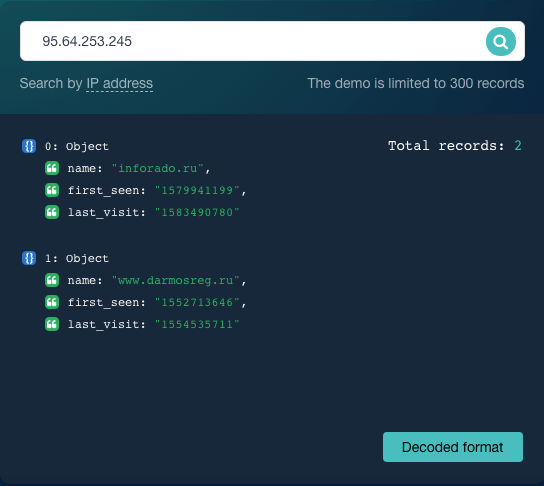Select the value "1579941199"
This screenshot has height=486, width=544.
[x=197, y=190]
